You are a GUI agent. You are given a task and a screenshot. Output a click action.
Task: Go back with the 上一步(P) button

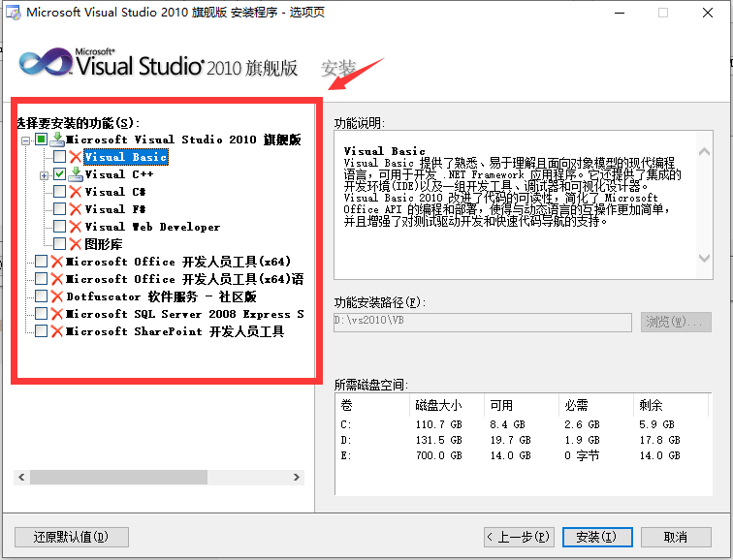(x=519, y=537)
